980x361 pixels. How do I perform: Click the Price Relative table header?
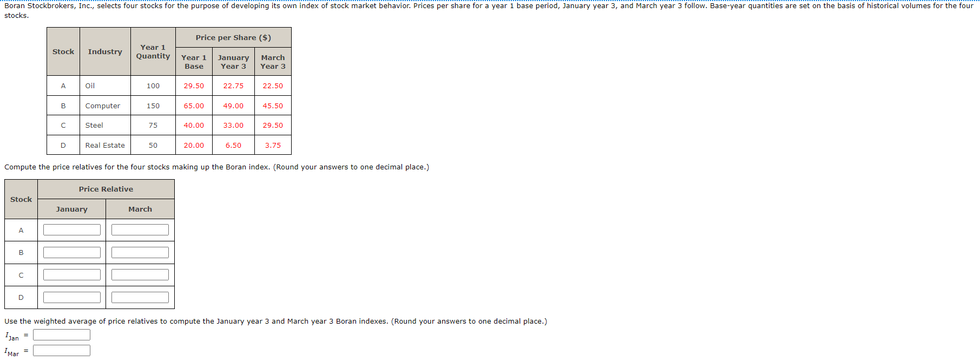(106, 189)
